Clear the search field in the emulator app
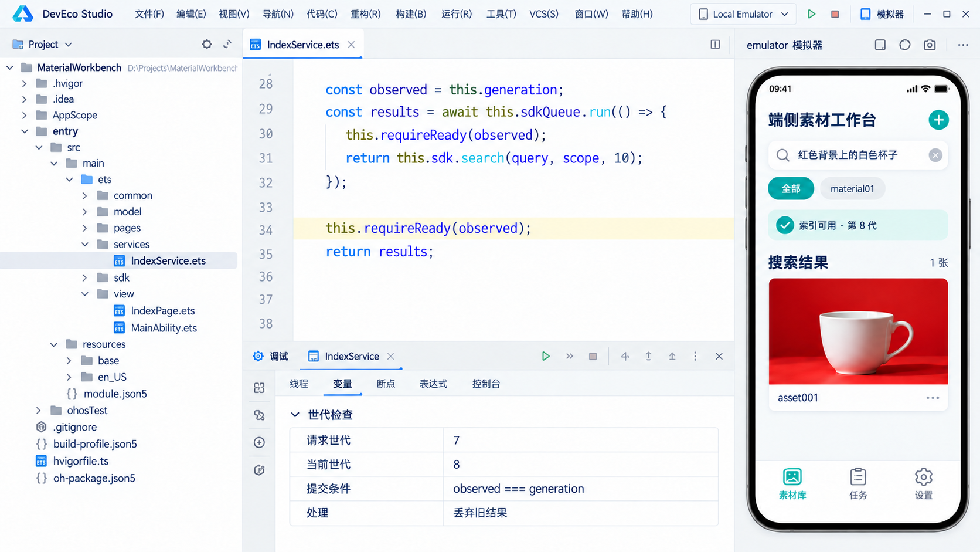This screenshot has height=552, width=980. click(x=935, y=155)
